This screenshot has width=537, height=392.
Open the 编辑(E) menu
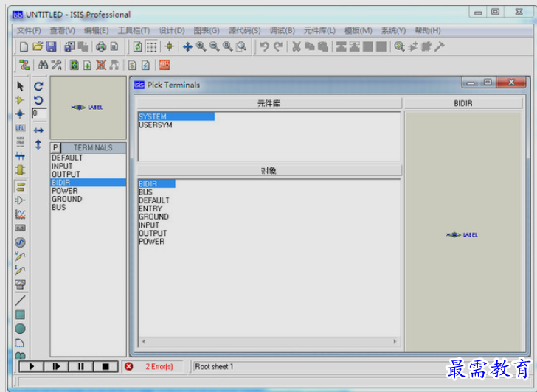[96, 31]
